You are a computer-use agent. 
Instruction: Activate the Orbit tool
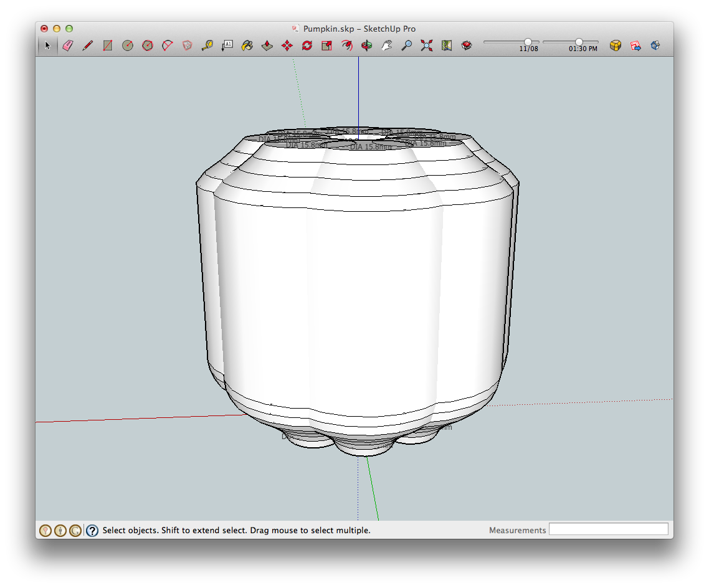pos(366,45)
